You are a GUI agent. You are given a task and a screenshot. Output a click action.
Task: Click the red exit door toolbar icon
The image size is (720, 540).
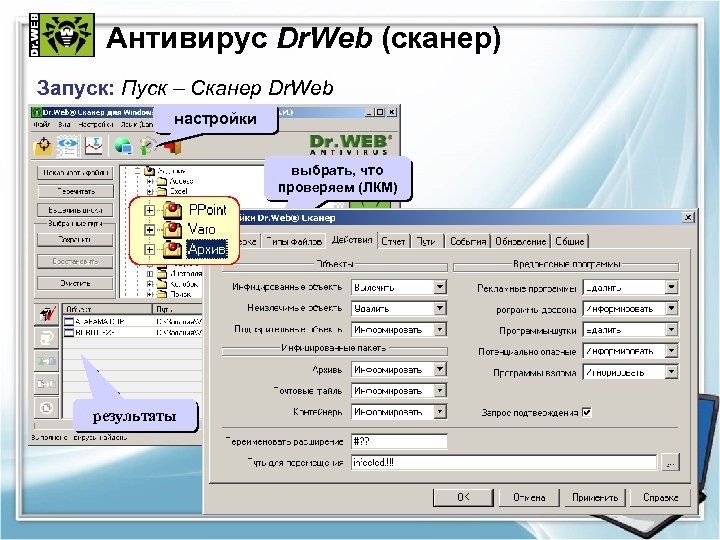(172, 147)
